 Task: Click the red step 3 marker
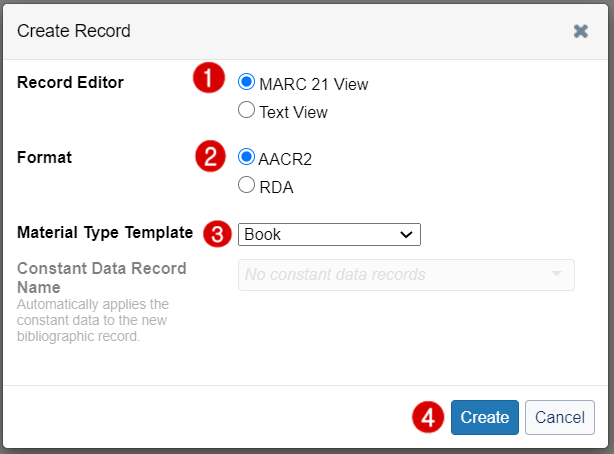(x=218, y=234)
